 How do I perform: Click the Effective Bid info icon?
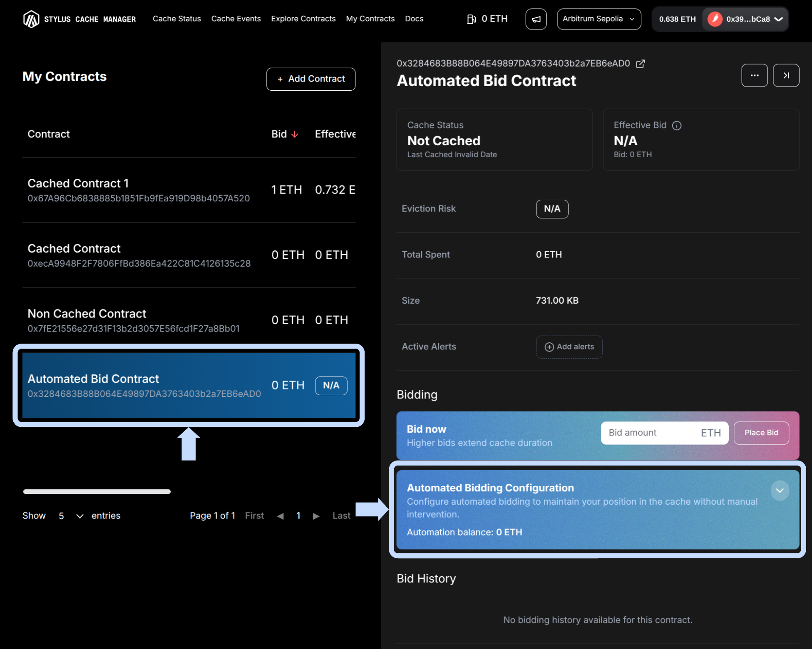677,126
